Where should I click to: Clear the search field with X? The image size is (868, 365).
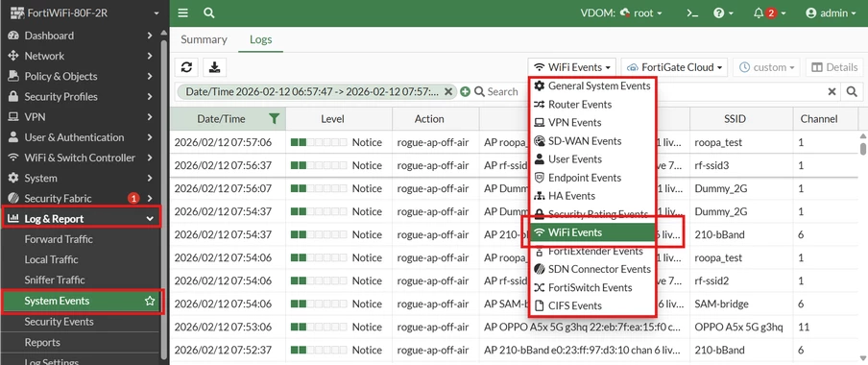pos(832,91)
